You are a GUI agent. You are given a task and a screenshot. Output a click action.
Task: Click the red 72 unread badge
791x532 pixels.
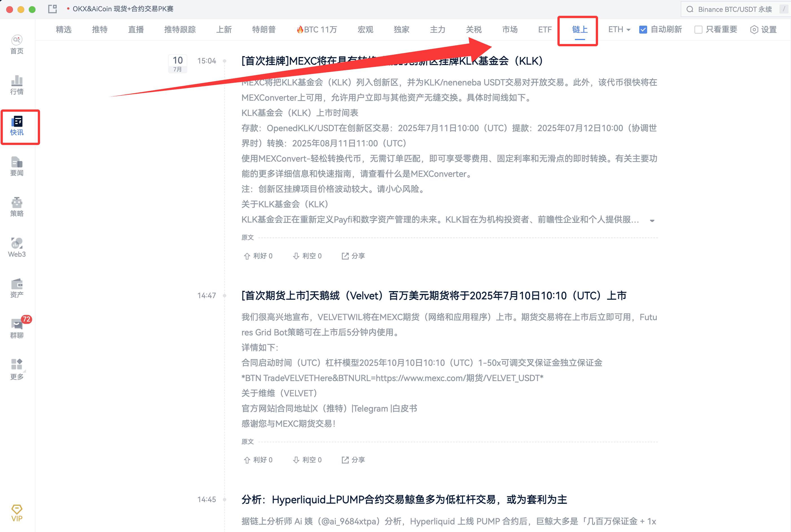point(27,319)
